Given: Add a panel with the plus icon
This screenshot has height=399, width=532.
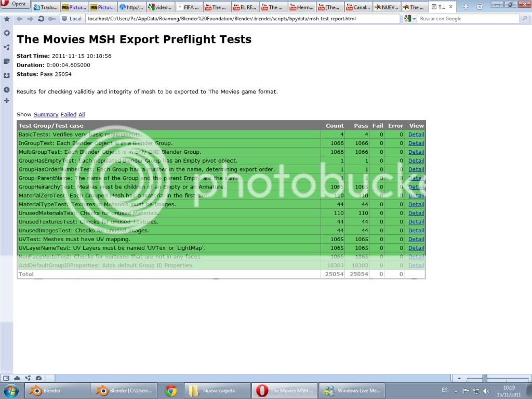Looking at the screenshot, I should click(x=6, y=101).
